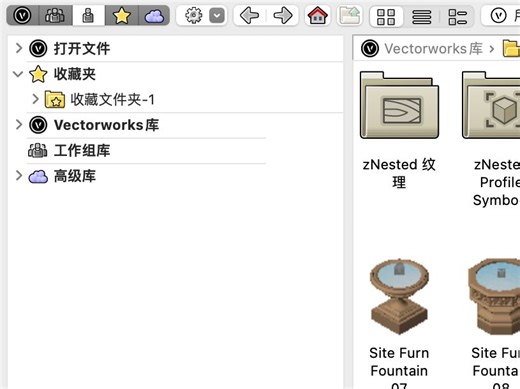Open the dropdown arrow next to gear
The height and width of the screenshot is (389, 520).
[217, 15]
